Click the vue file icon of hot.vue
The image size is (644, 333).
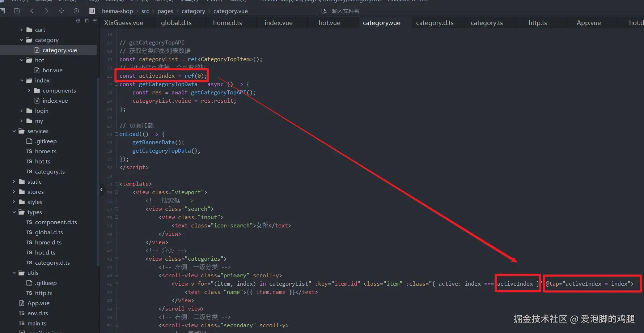(37, 70)
